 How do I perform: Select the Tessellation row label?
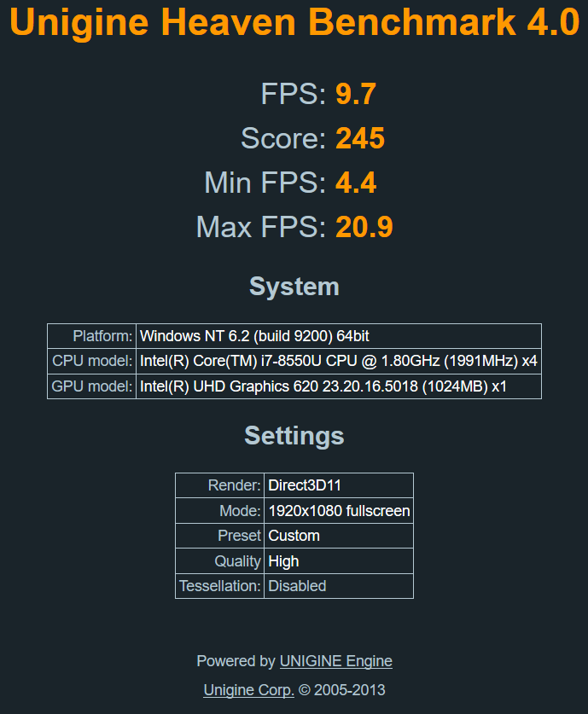220,586
